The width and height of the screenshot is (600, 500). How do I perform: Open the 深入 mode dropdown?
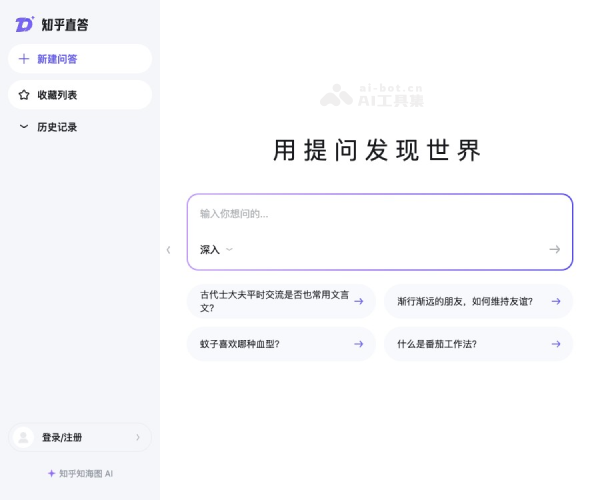pos(216,249)
